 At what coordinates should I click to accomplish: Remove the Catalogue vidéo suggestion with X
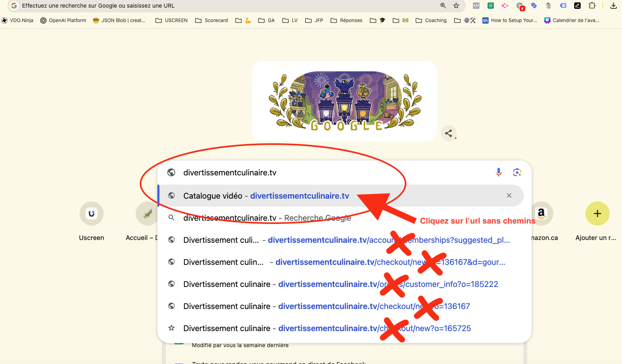509,195
